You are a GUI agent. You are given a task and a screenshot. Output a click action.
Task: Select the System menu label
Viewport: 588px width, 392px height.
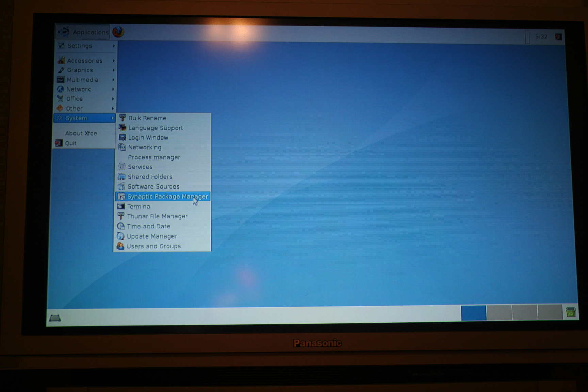[76, 118]
